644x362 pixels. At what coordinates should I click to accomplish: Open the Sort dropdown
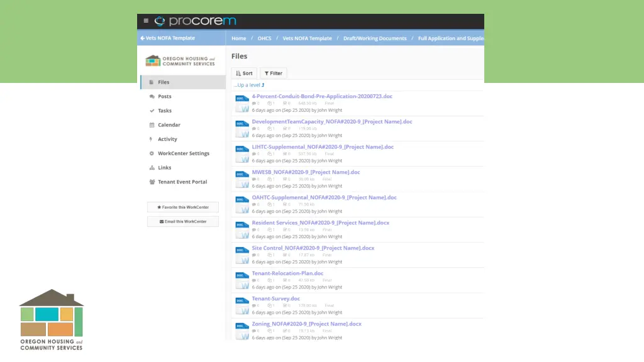(x=244, y=74)
